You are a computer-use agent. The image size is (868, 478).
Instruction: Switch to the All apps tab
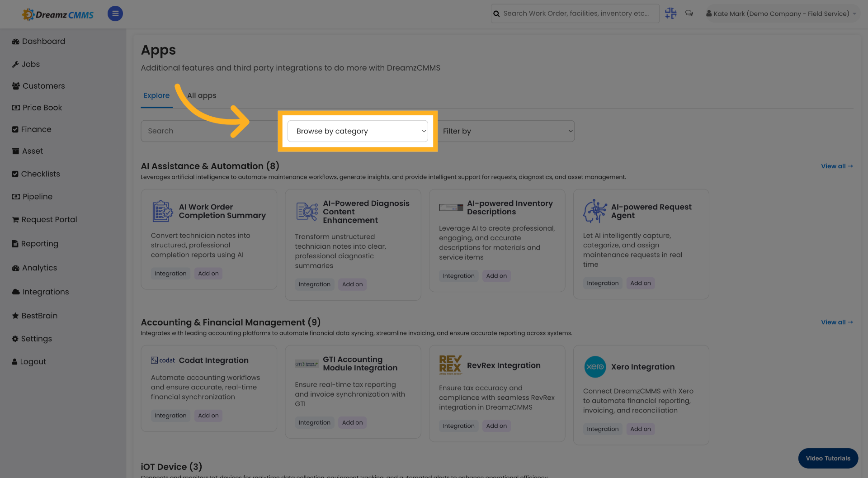(x=202, y=95)
